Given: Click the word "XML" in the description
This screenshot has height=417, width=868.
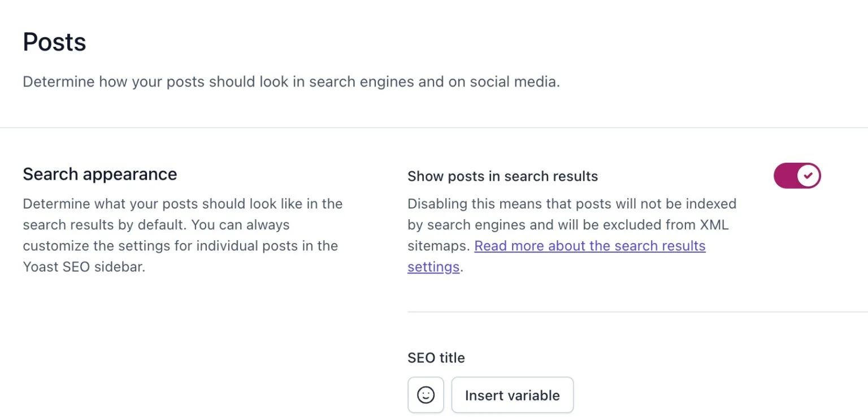Looking at the screenshot, I should pos(714,225).
